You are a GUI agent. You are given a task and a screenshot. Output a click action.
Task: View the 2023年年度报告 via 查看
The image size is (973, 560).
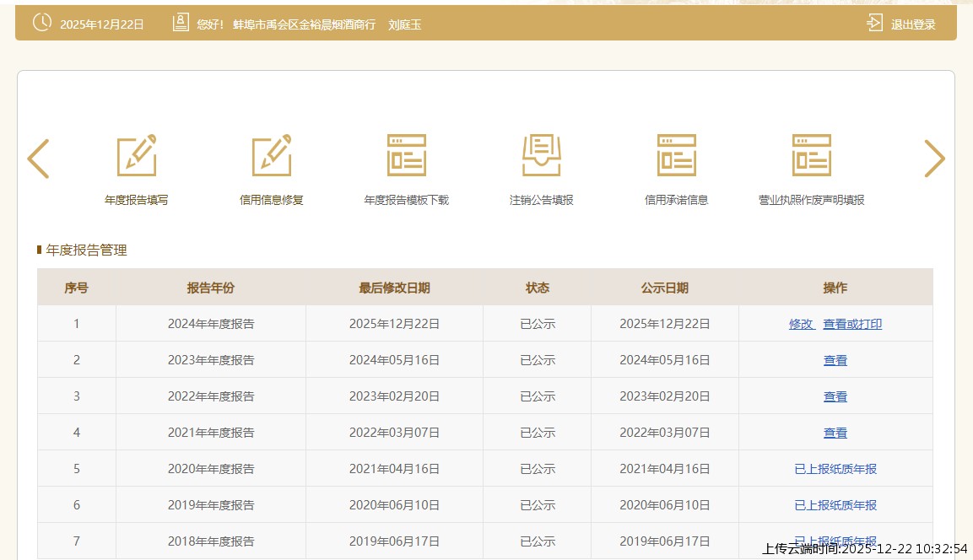pyautogui.click(x=835, y=360)
